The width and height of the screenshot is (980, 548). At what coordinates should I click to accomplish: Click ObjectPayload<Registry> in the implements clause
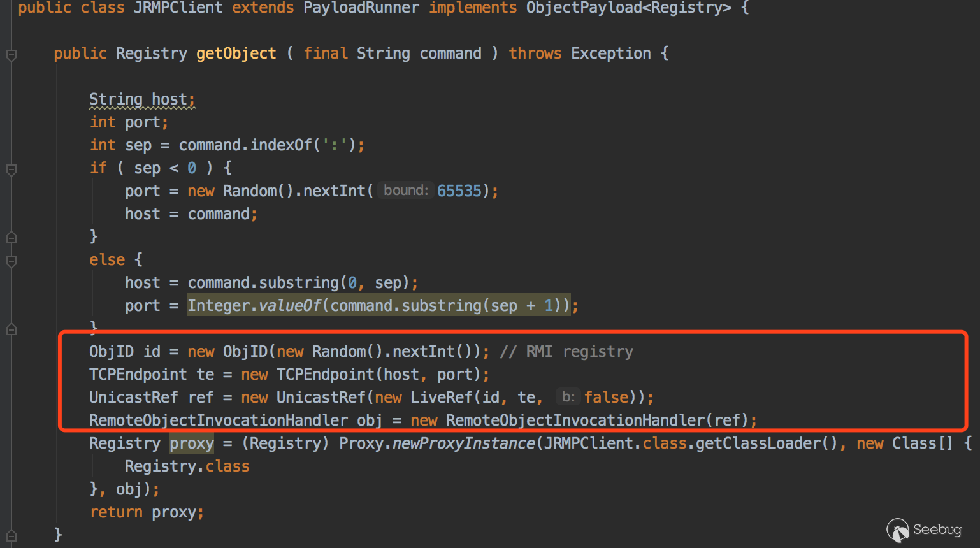point(628,8)
